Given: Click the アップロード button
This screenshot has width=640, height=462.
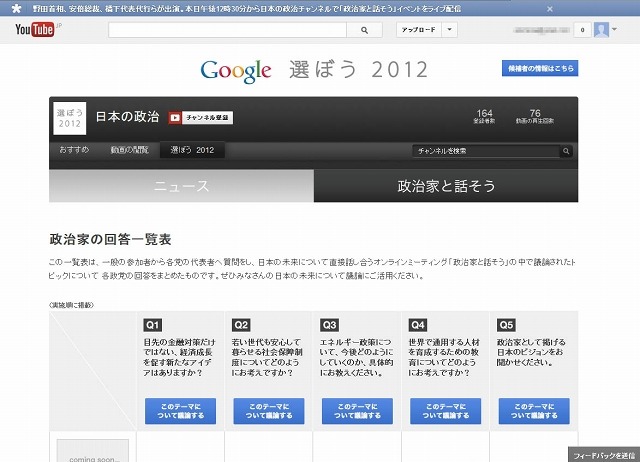Looking at the screenshot, I should [x=419, y=30].
